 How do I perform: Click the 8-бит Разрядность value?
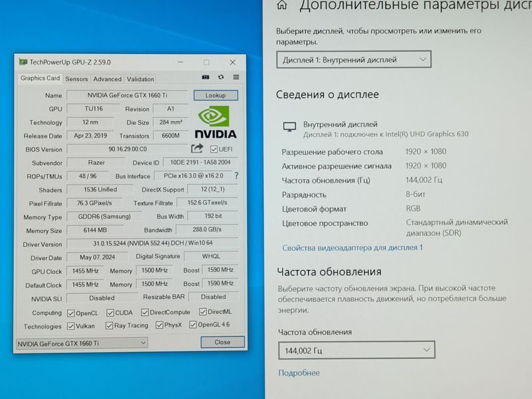(416, 194)
